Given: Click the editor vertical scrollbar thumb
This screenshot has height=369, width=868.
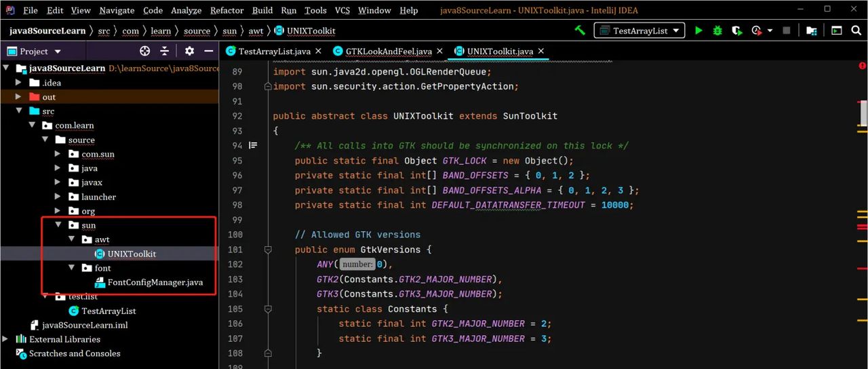Looking at the screenshot, I should coord(864,113).
